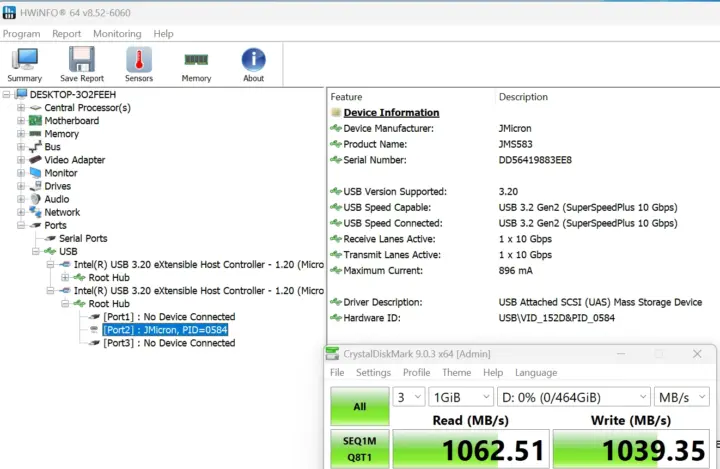Click the Feature column header
The image size is (720, 469).
[x=346, y=97]
